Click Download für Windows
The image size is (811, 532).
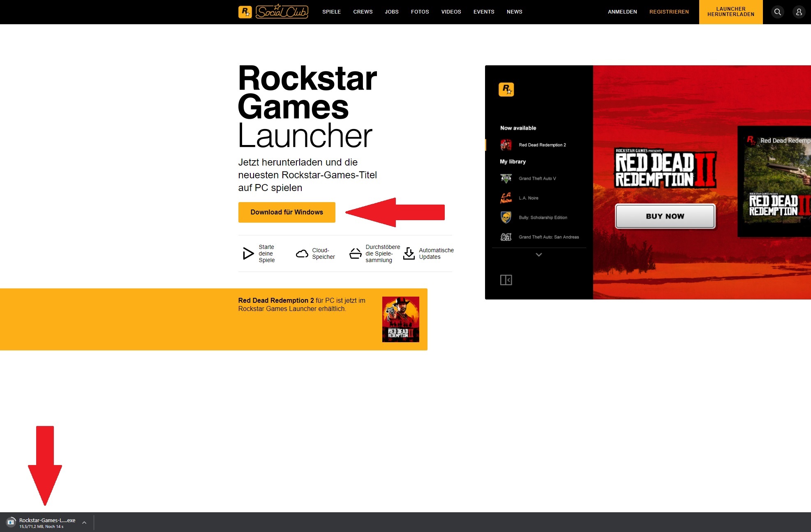[x=287, y=212]
